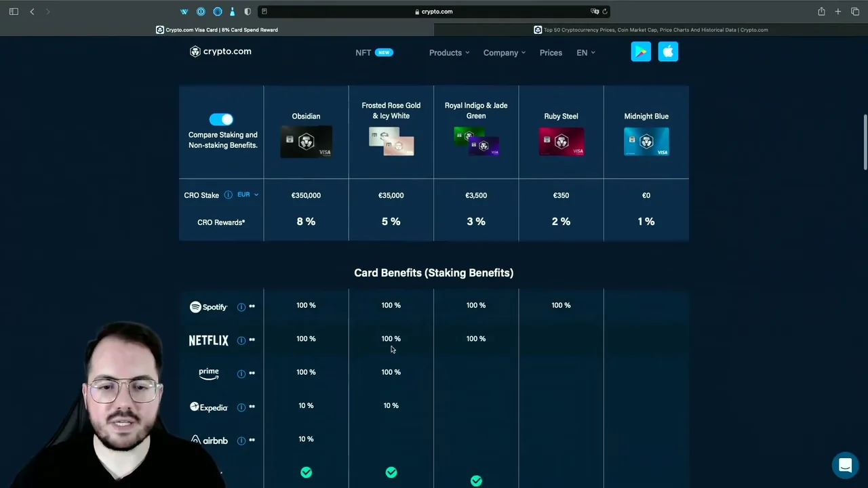
Task: Click the 2 % CRO reward value
Action: (561, 222)
